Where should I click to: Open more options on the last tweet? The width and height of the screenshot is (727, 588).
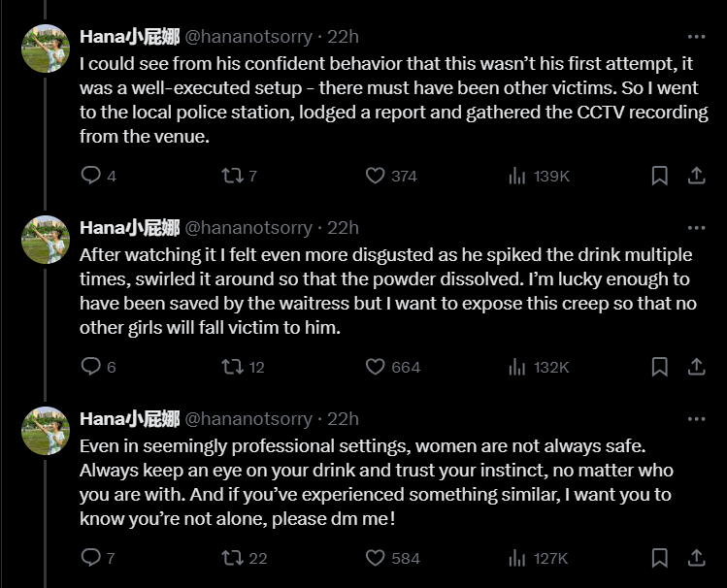pyautogui.click(x=696, y=419)
